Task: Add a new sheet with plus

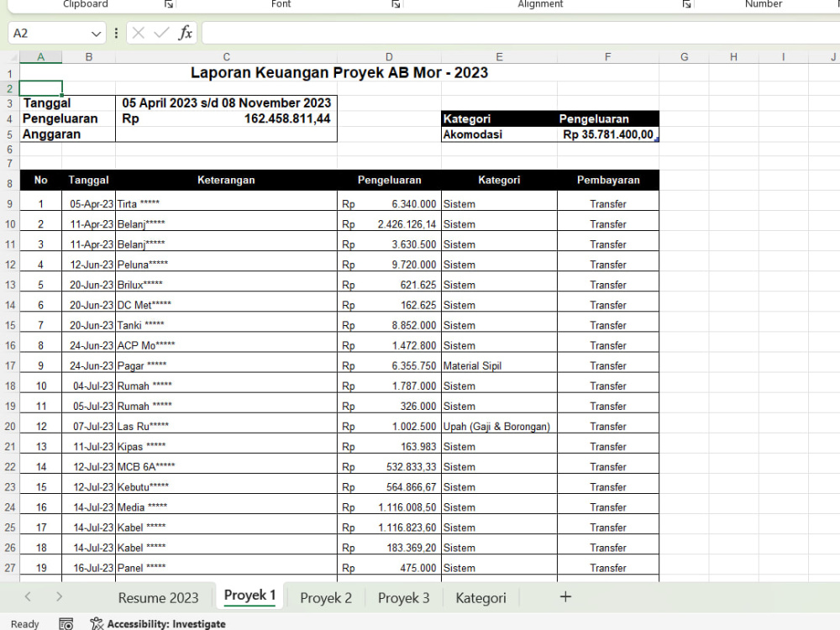Action: click(565, 596)
